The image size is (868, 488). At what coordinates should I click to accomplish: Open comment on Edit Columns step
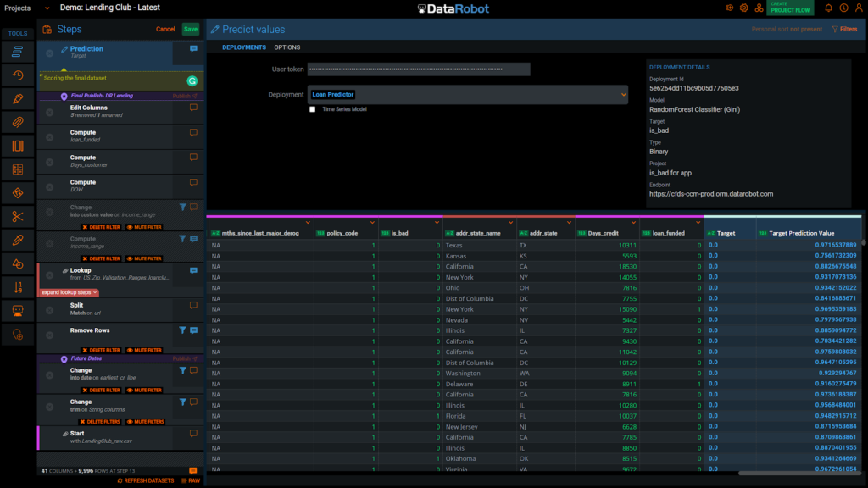[193, 108]
